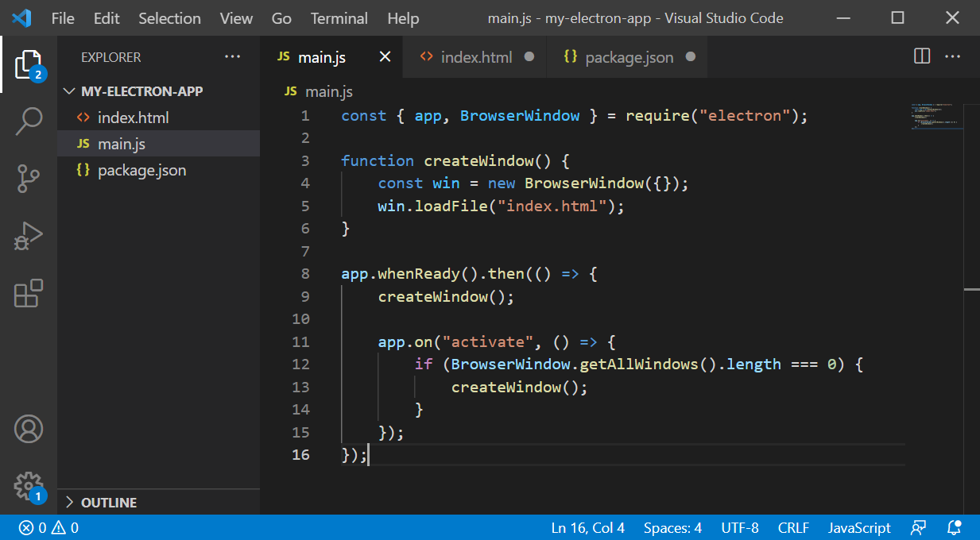Click the "electron" string on line 1
Viewport: 980px width, 540px height.
click(x=744, y=116)
